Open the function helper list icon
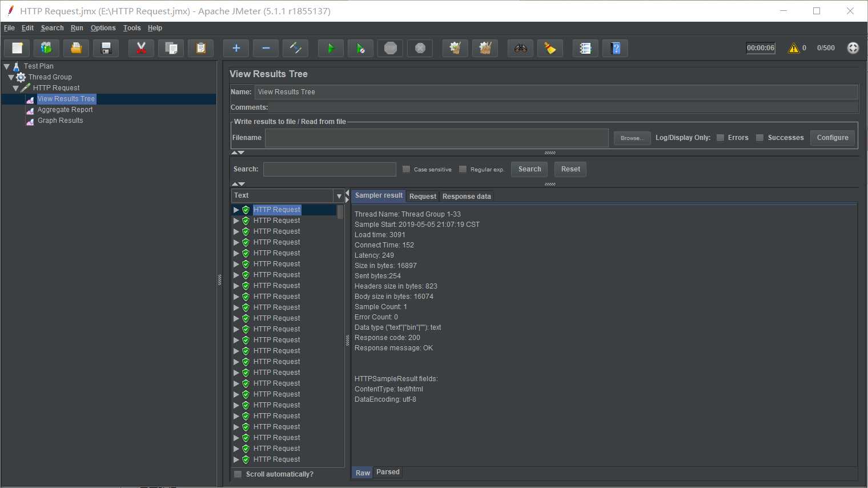Viewport: 868px width, 488px height. point(586,48)
